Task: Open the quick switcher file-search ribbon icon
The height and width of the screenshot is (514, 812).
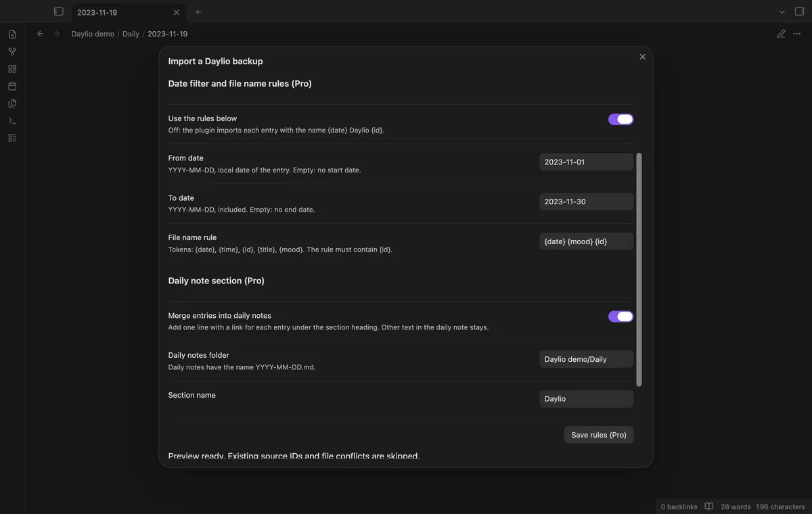Action: (12, 34)
